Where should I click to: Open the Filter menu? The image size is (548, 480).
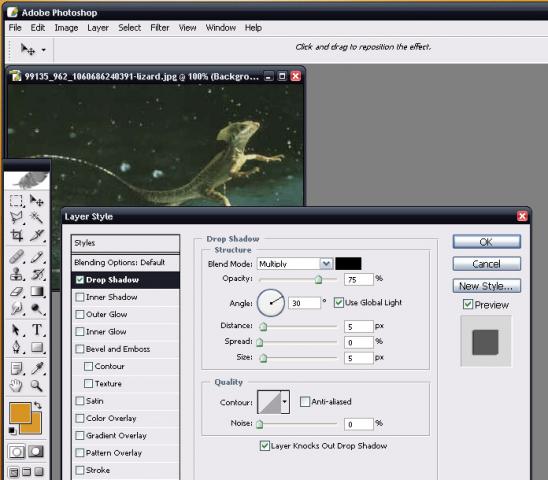[160, 28]
